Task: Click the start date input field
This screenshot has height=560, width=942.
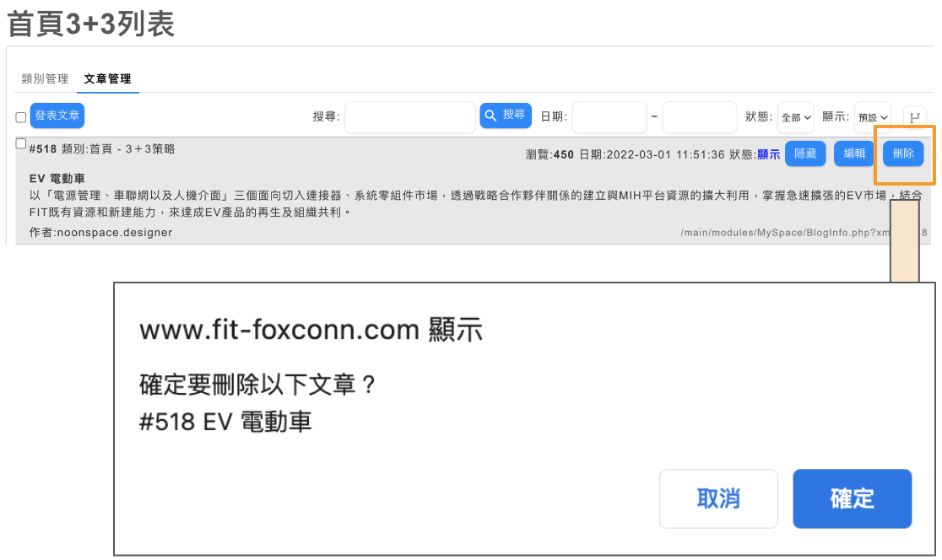Action: point(609,117)
